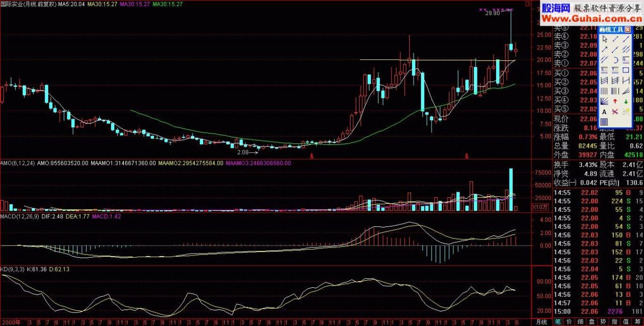Click the AMO(6,12,24) indicator label

pyautogui.click(x=18, y=163)
